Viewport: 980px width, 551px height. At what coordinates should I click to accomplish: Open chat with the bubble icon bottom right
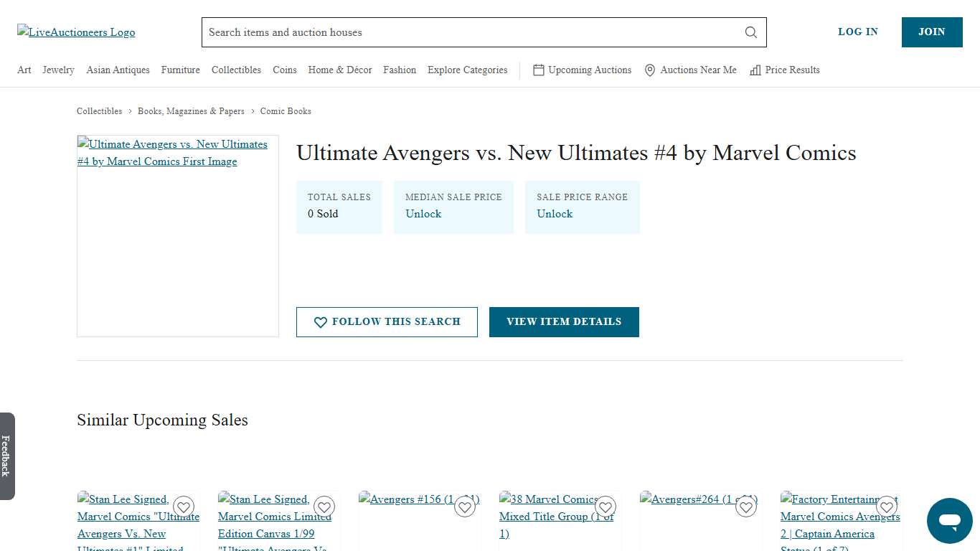click(x=949, y=521)
